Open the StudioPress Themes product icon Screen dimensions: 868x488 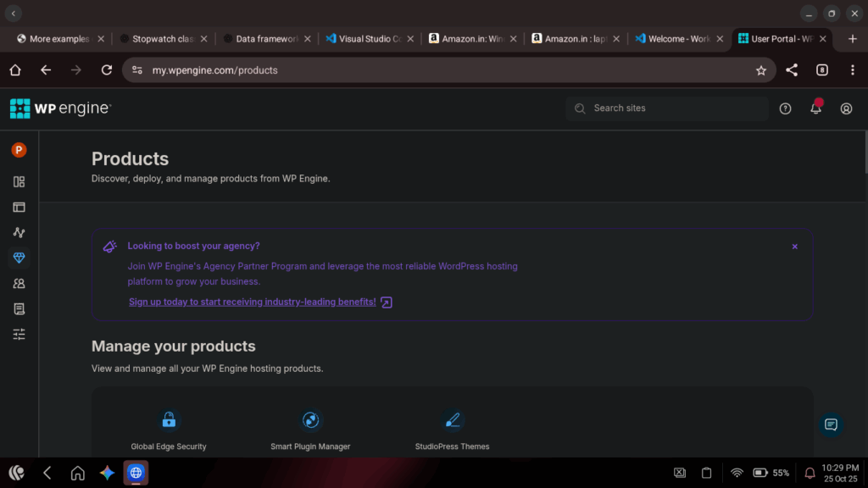tap(453, 420)
